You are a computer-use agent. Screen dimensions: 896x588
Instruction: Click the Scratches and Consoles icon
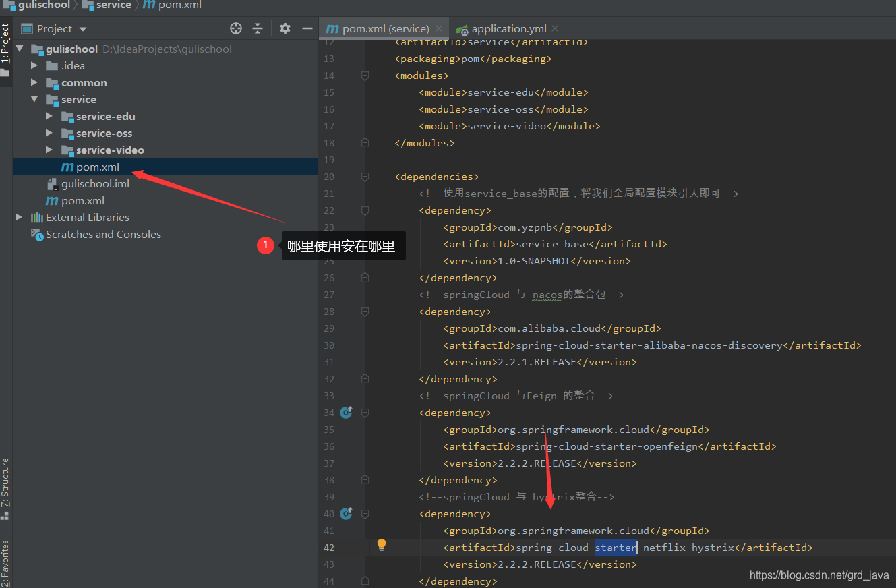[x=36, y=234]
